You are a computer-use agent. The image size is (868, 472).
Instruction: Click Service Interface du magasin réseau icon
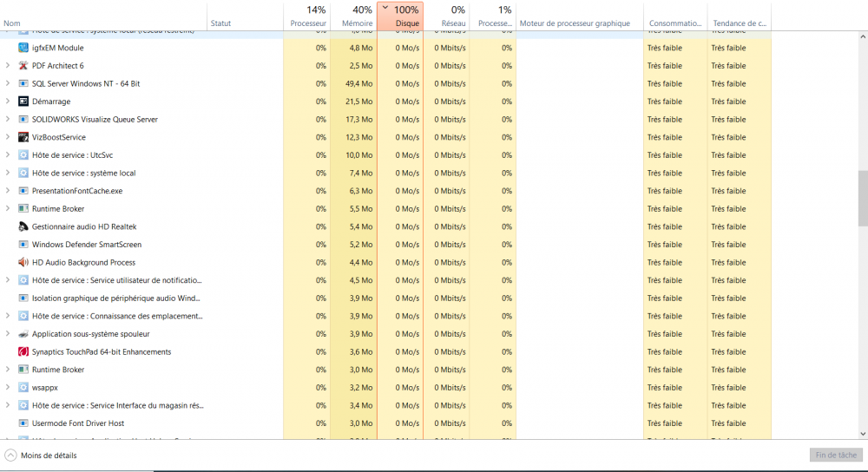coord(23,405)
